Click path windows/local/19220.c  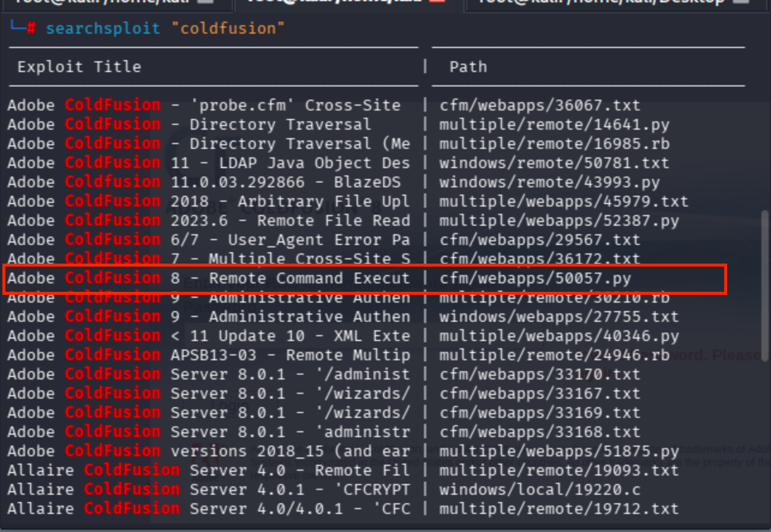click(x=540, y=489)
